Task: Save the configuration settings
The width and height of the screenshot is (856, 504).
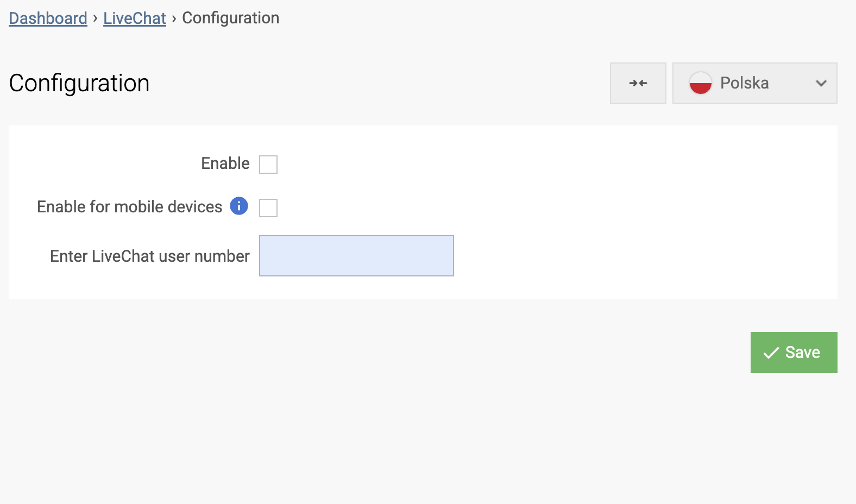Action: tap(794, 352)
